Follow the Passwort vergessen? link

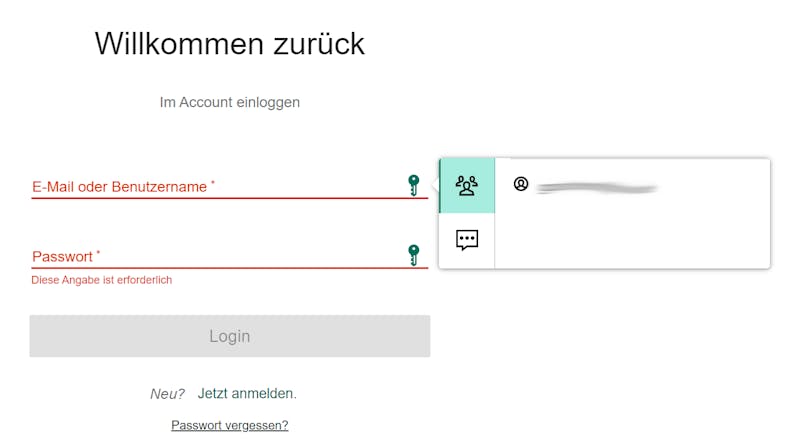point(230,425)
